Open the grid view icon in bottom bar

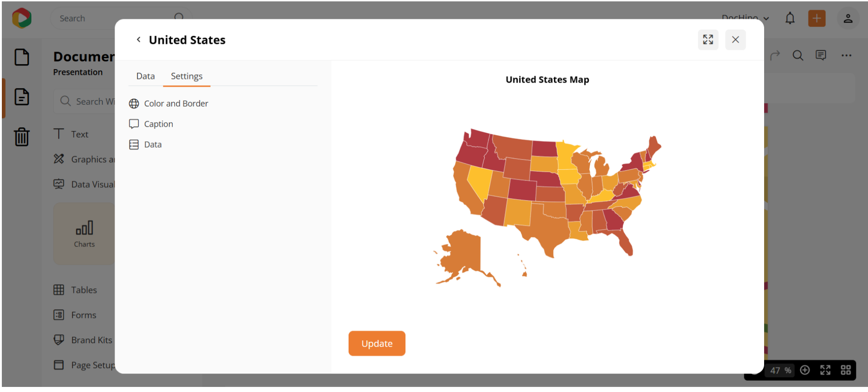pyautogui.click(x=845, y=370)
